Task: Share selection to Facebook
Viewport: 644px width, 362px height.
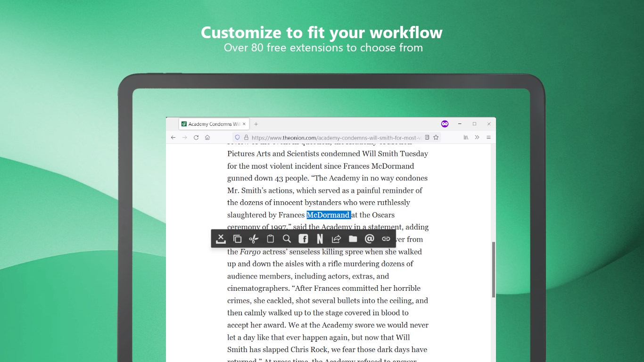Action: [303, 239]
